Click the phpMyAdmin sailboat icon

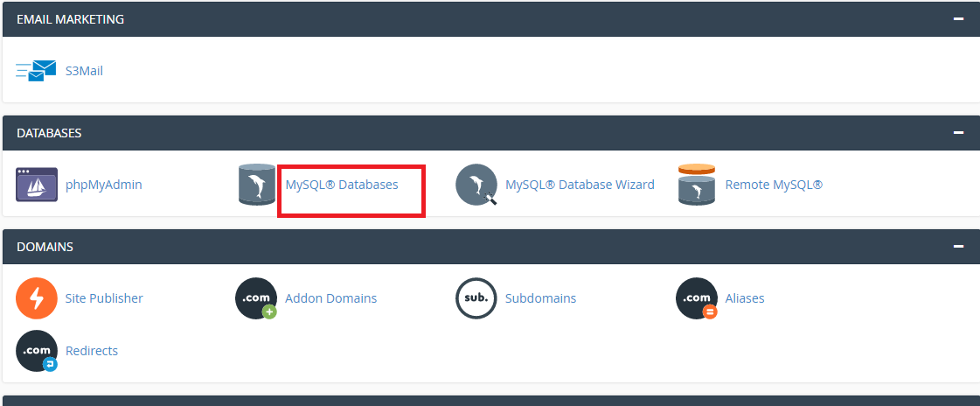(x=36, y=185)
